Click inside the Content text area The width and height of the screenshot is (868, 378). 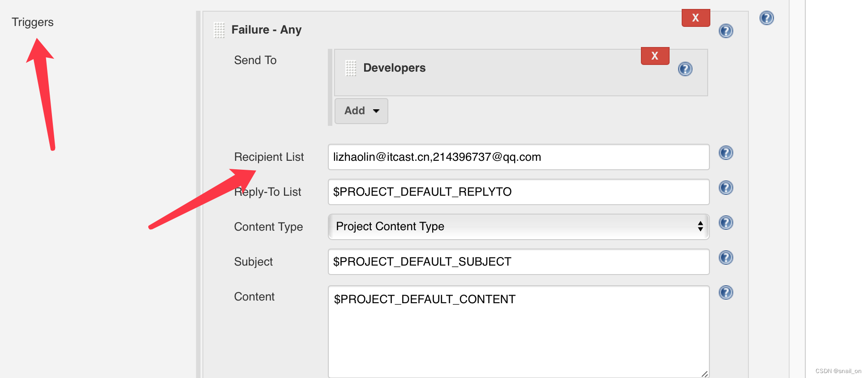tap(519, 331)
